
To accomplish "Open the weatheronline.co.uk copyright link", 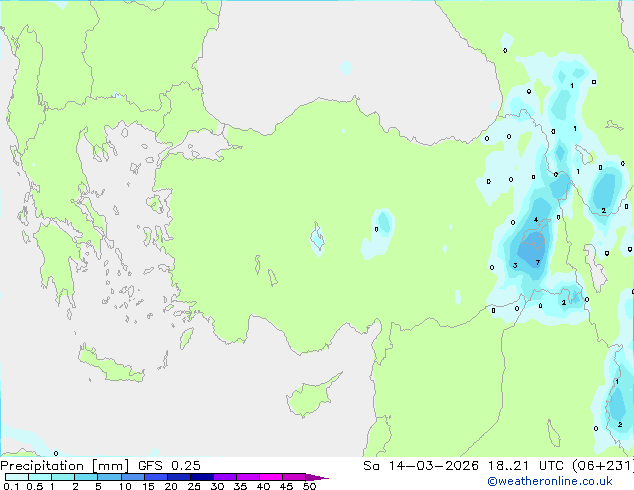I will (550, 481).
